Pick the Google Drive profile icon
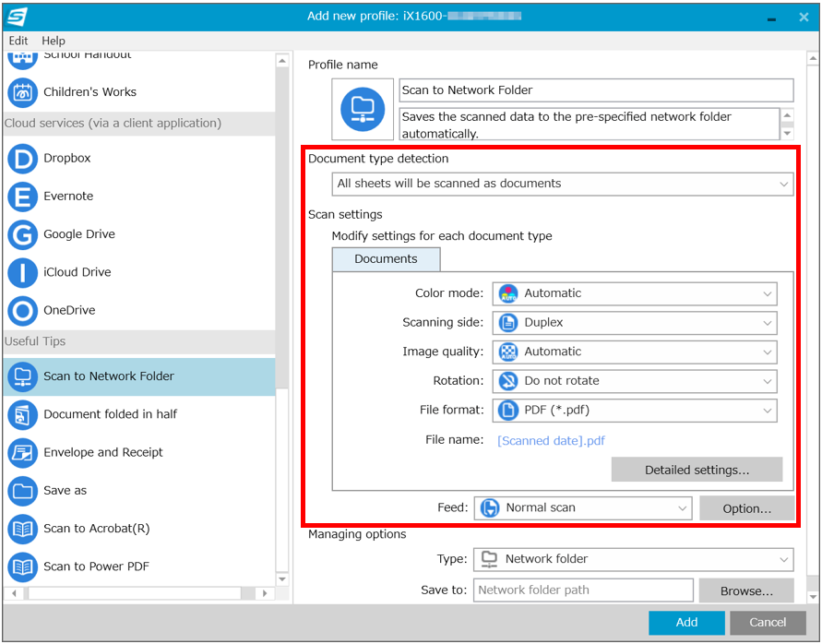The width and height of the screenshot is (822, 644). [22, 234]
